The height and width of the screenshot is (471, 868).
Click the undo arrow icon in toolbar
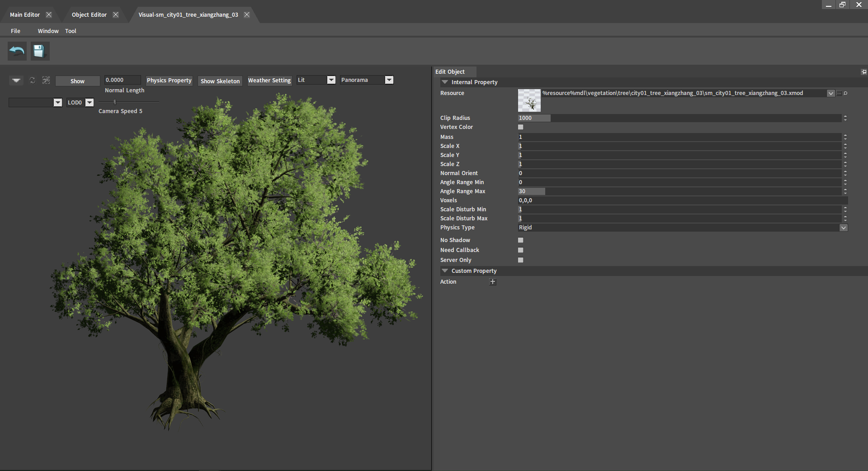(x=17, y=51)
